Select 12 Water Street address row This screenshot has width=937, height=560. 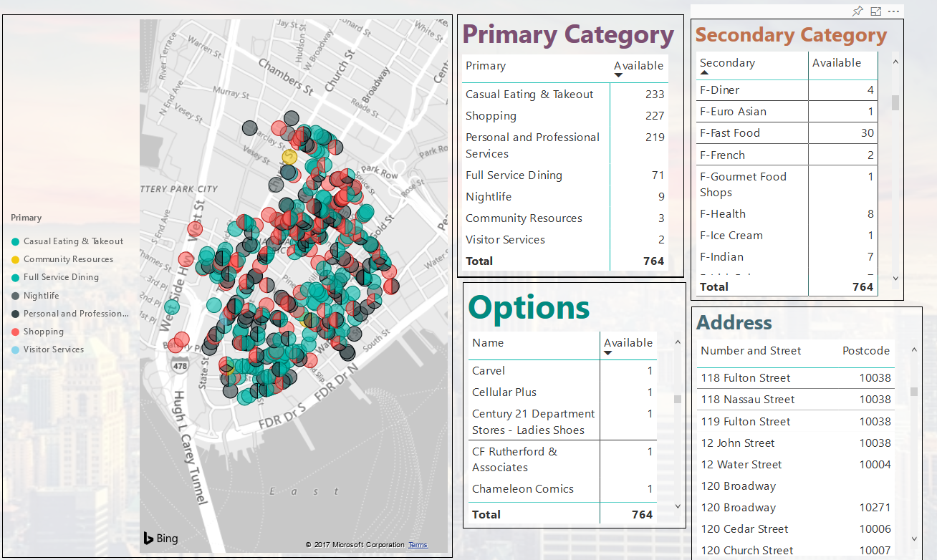point(741,465)
